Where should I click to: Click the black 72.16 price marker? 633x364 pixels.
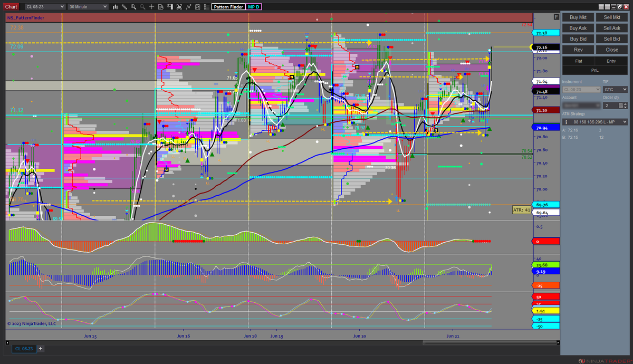[x=546, y=47]
